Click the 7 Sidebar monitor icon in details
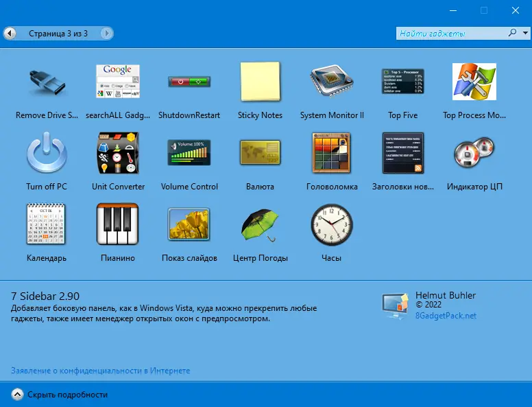This screenshot has width=532, height=407. pyautogui.click(x=396, y=306)
